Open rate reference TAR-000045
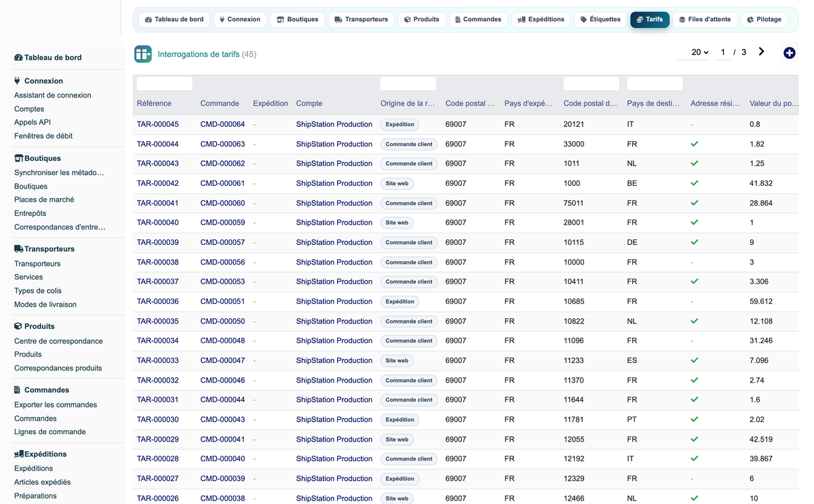Viewport: 814px width, 504px height. (x=158, y=124)
